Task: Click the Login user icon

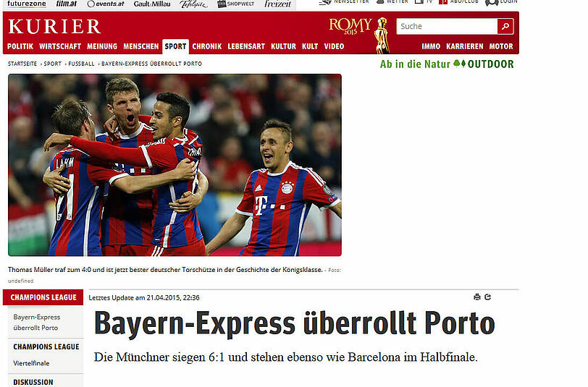Action: tap(491, 3)
